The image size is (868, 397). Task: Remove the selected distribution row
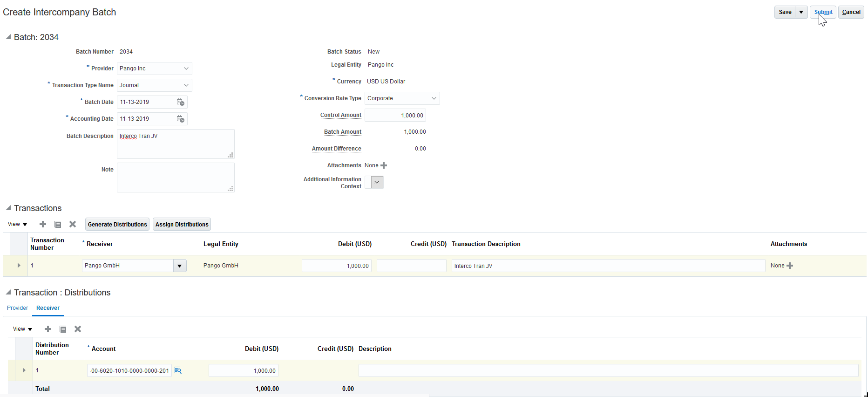[x=78, y=329]
